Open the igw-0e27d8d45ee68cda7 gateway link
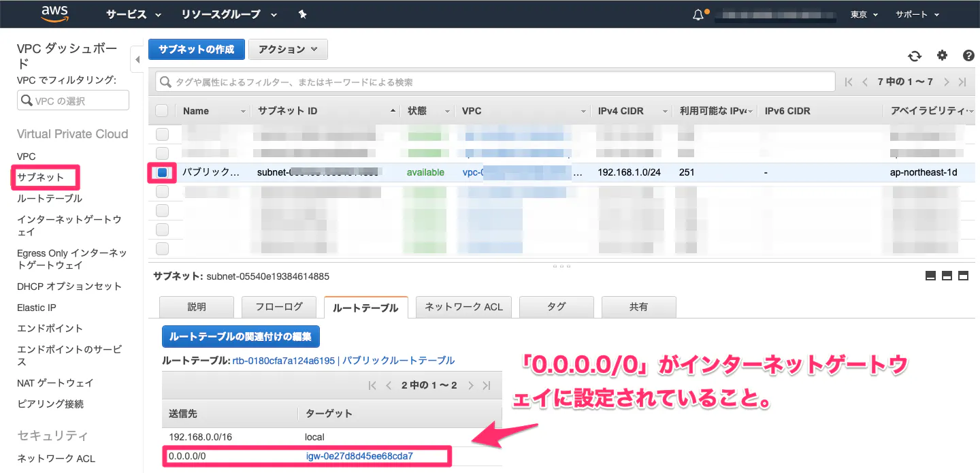980x473 pixels. (x=359, y=456)
